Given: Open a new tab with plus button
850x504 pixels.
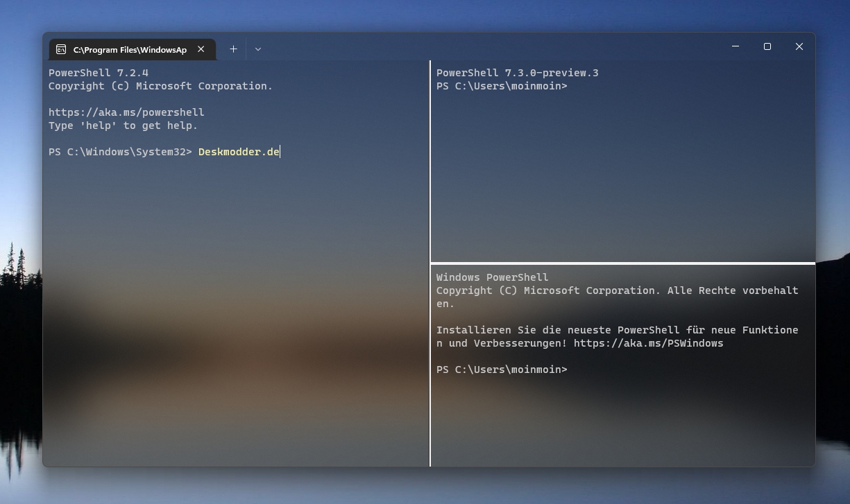Looking at the screenshot, I should tap(233, 49).
